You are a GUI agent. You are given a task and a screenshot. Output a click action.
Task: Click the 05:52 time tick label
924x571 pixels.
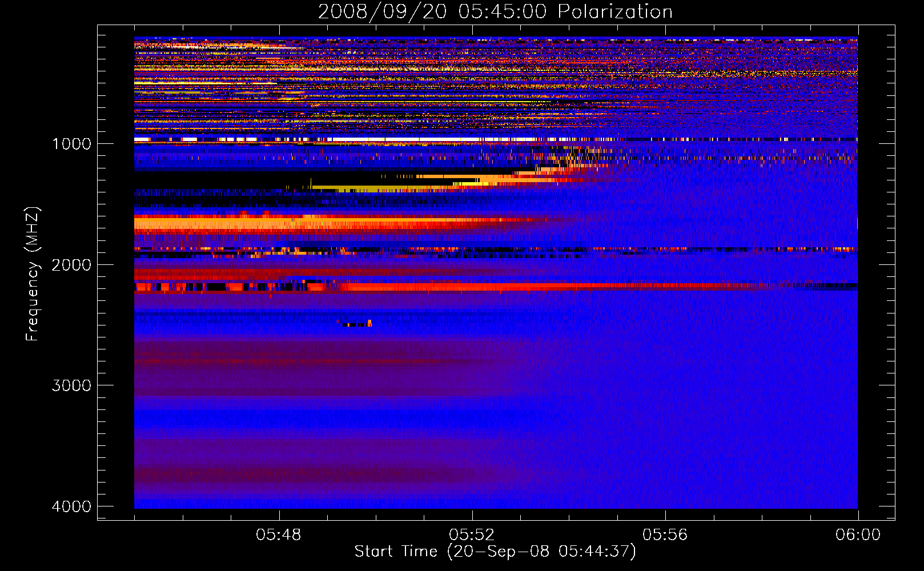[x=472, y=535]
